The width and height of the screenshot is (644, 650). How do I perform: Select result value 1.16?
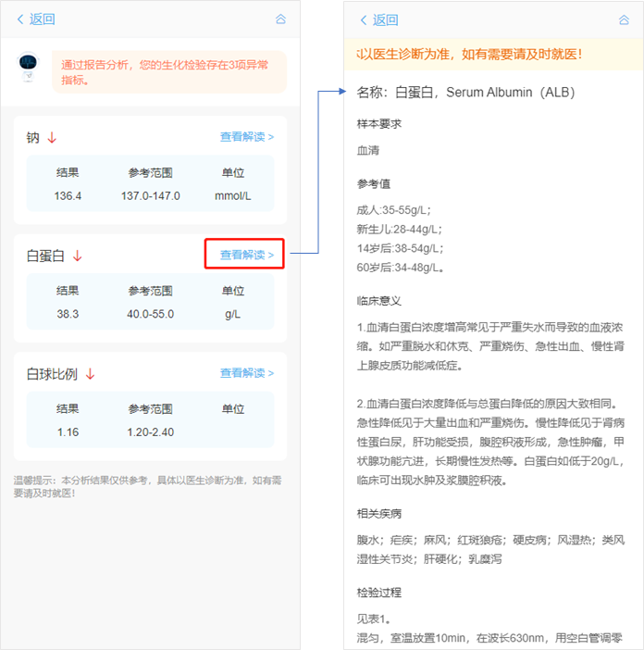(x=68, y=432)
